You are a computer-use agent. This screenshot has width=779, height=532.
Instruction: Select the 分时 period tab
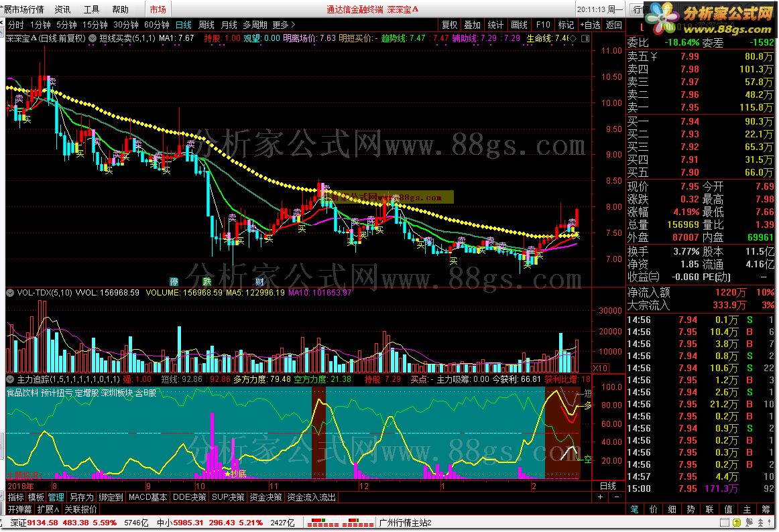[x=16, y=25]
